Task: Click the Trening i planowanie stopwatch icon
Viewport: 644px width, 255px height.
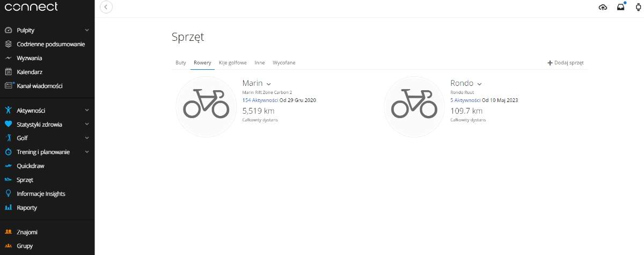Action: [x=8, y=152]
